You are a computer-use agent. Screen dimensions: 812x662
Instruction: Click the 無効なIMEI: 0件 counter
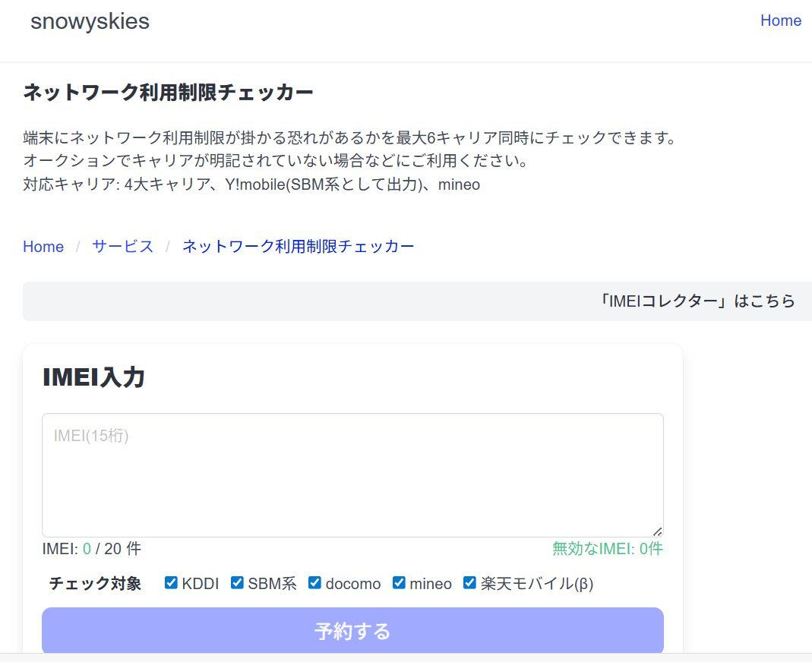607,549
